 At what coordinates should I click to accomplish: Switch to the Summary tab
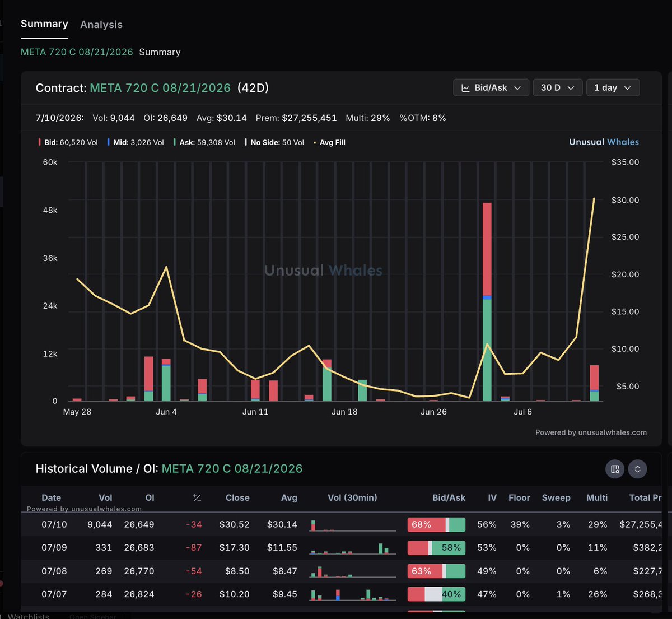[44, 24]
